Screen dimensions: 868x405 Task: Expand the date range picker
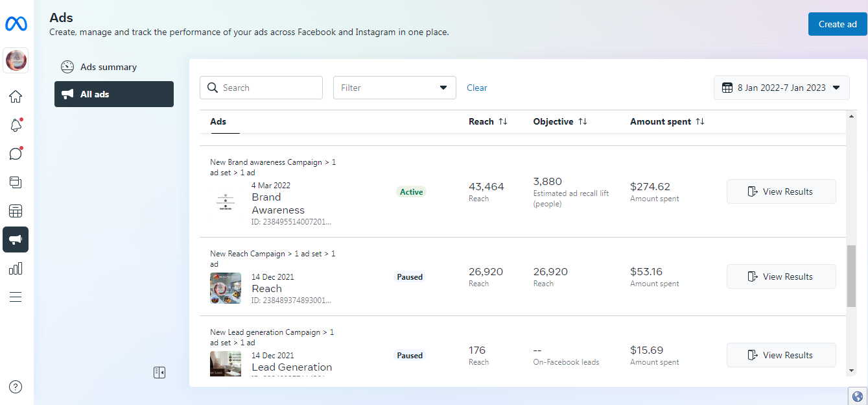[x=781, y=88]
